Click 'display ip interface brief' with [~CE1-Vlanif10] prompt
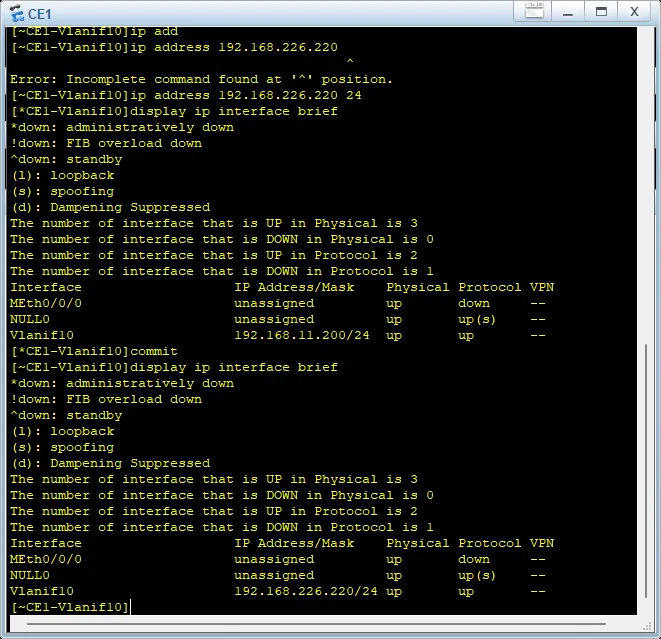661x639 pixels. 174,367
